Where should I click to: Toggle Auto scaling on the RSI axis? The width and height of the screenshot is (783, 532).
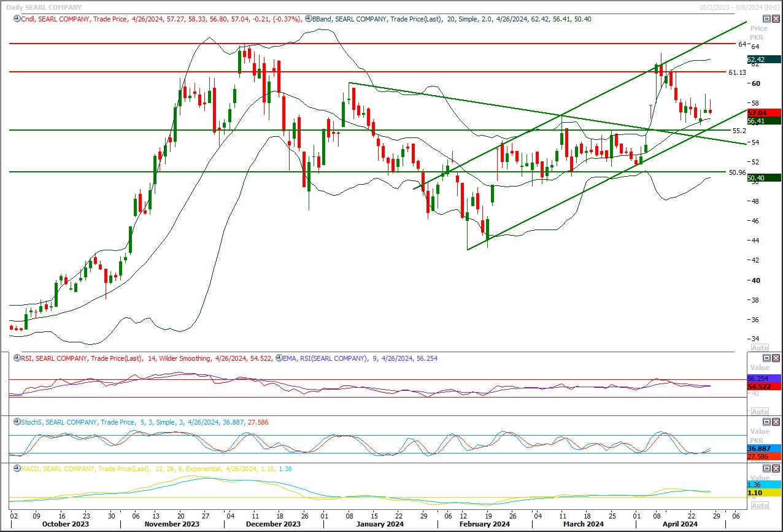click(x=760, y=412)
